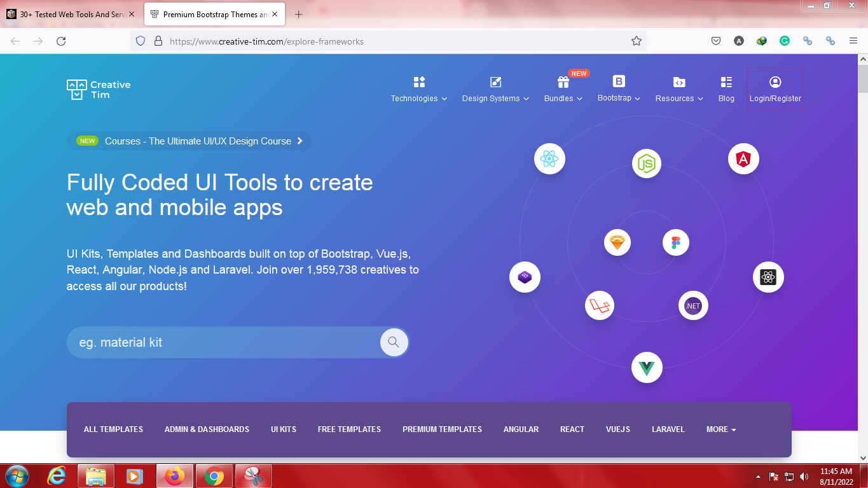Click the green Vue.js icon

coord(647,368)
